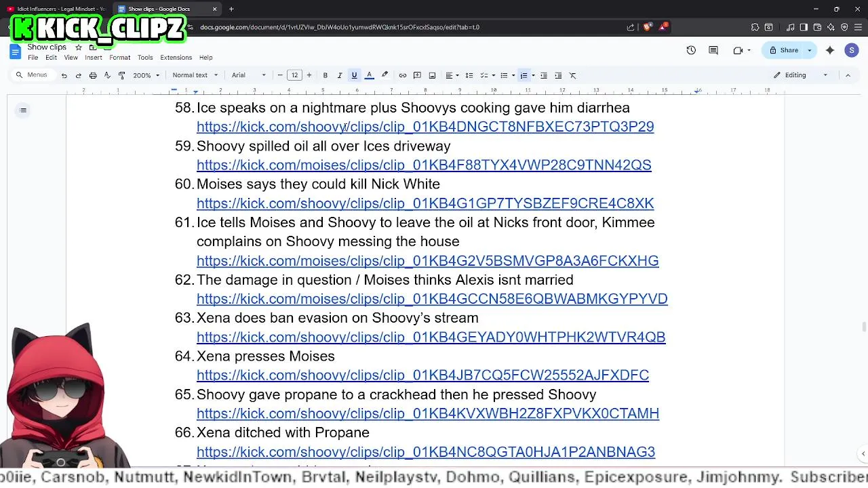Open the Format menu
868x488 pixels.
coord(119,58)
